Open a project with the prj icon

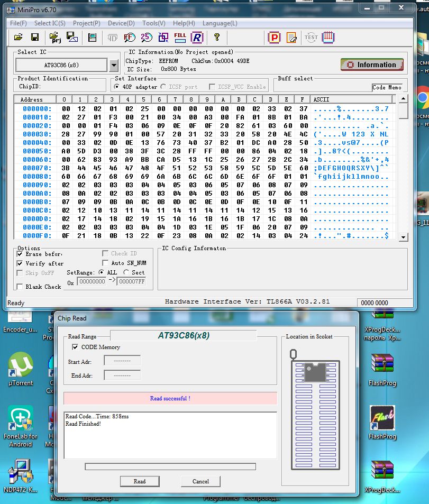(55, 37)
